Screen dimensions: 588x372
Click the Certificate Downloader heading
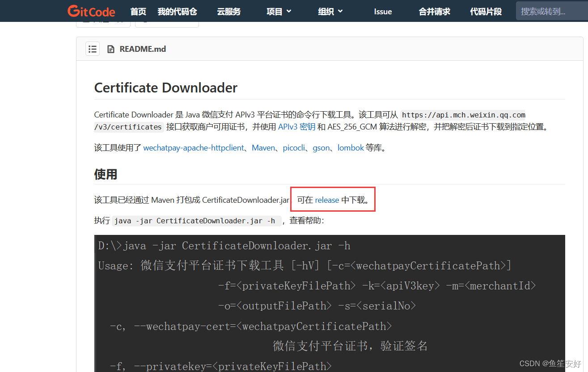[166, 88]
